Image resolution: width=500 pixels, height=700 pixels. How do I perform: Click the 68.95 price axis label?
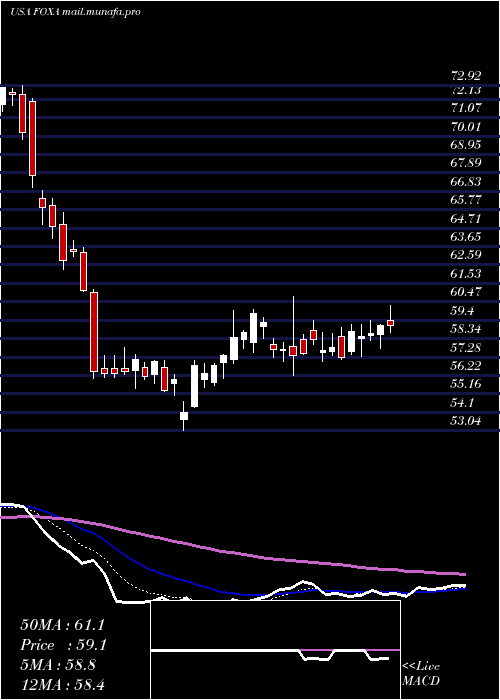tap(466, 145)
